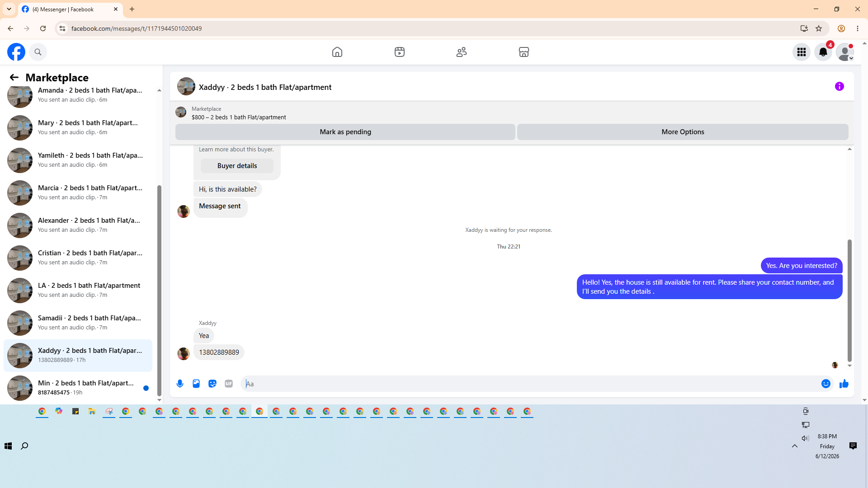Image resolution: width=868 pixels, height=488 pixels.
Task: Open the Reels video icon in top navigation
Action: point(400,52)
